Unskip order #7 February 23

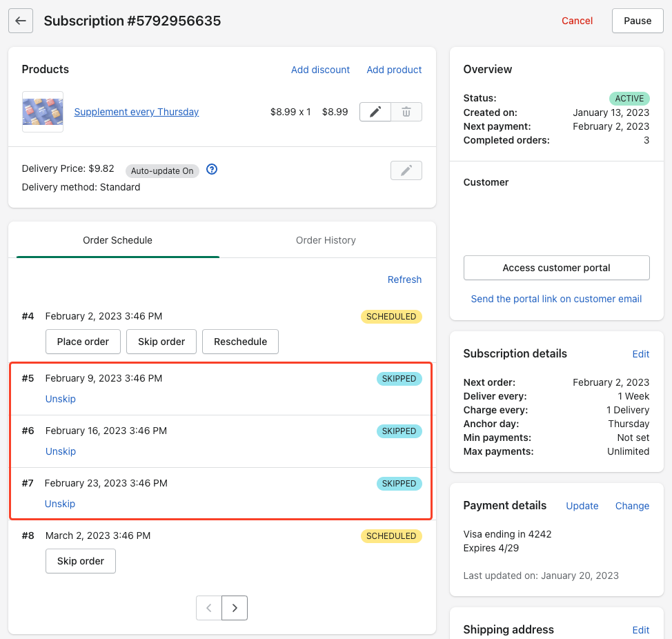point(60,504)
